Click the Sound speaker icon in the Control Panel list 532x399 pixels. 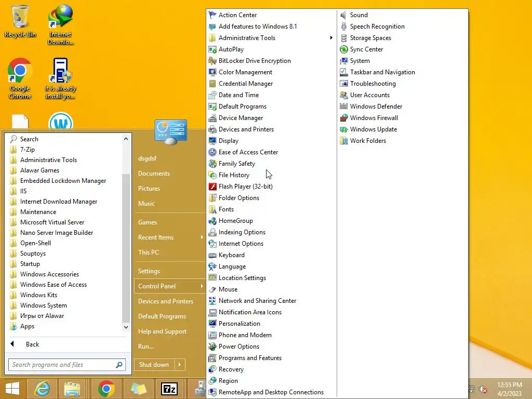pyautogui.click(x=344, y=15)
